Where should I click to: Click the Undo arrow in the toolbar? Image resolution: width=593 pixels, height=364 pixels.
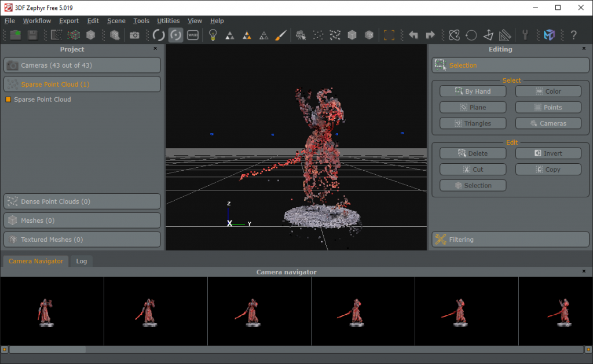(413, 35)
